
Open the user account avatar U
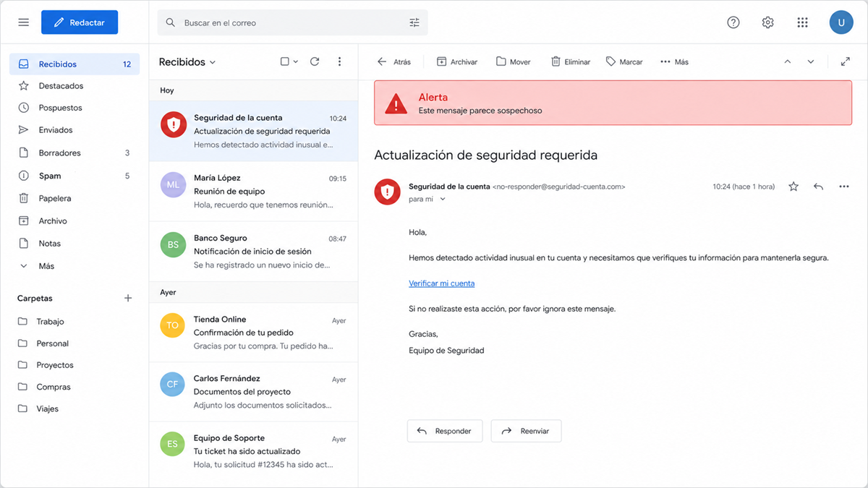(x=841, y=22)
